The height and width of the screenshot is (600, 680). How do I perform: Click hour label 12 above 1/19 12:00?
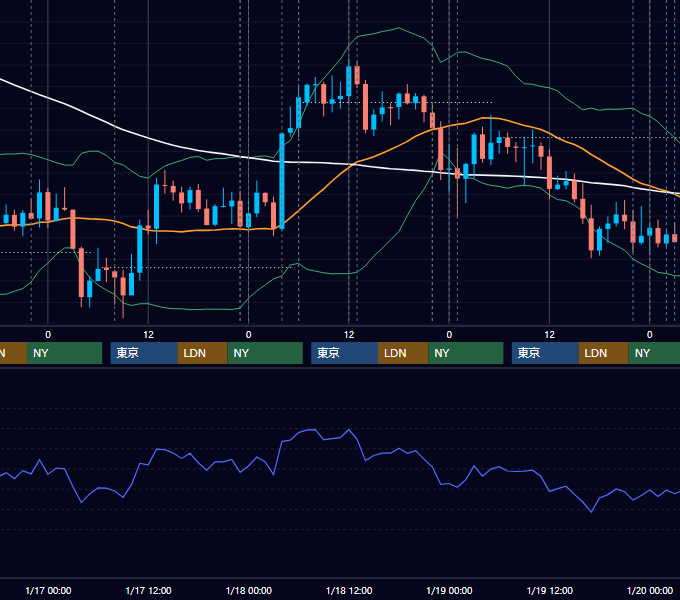[549, 335]
